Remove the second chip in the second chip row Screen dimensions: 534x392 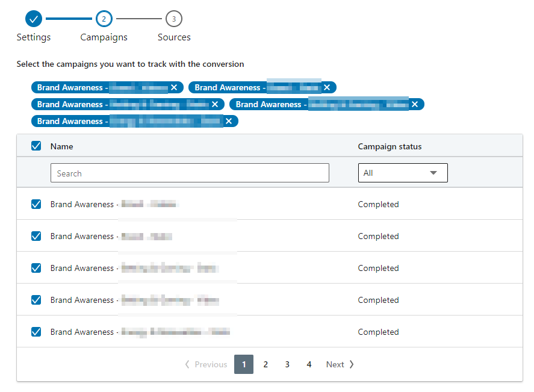[414, 104]
